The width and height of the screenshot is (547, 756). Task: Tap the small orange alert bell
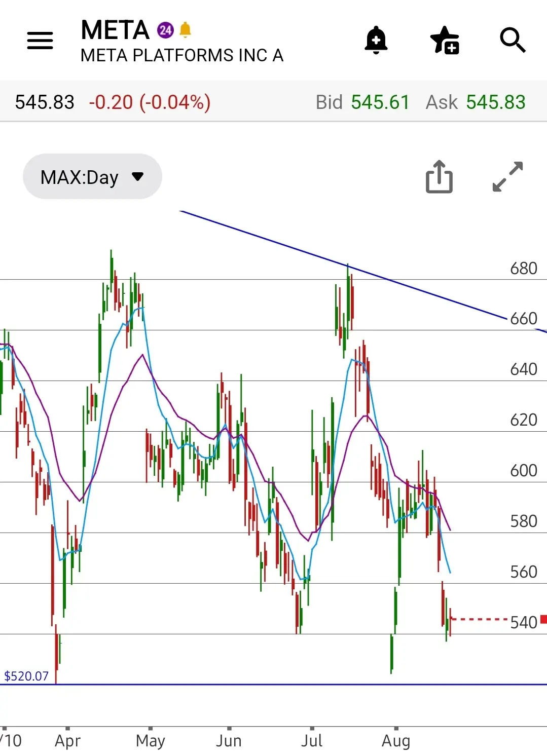(186, 30)
